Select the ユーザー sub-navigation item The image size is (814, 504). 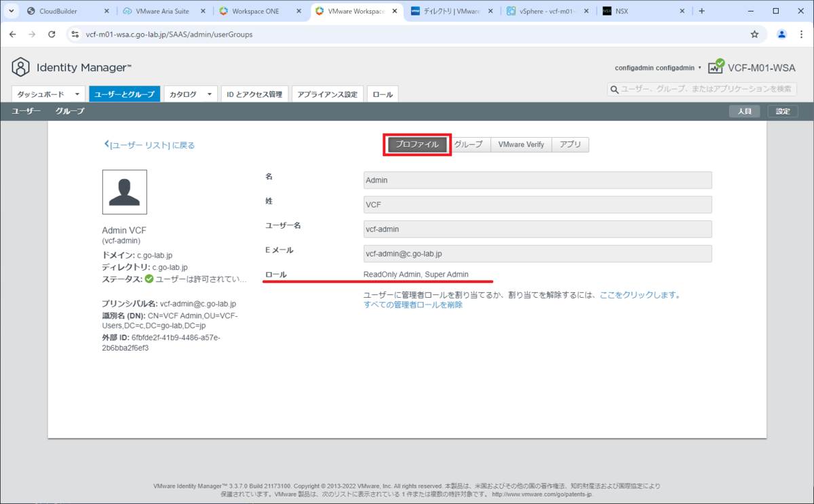coord(25,111)
